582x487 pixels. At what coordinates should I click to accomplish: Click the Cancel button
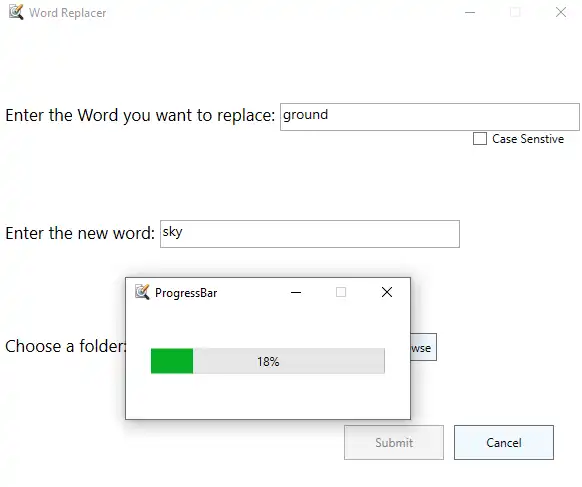coord(504,442)
